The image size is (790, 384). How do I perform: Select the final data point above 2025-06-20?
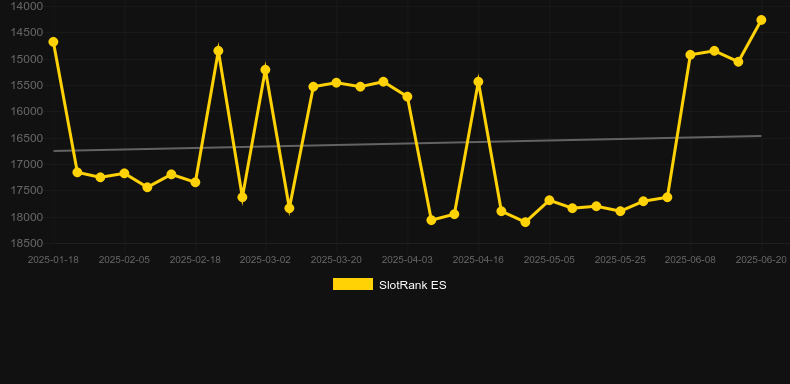761,20
